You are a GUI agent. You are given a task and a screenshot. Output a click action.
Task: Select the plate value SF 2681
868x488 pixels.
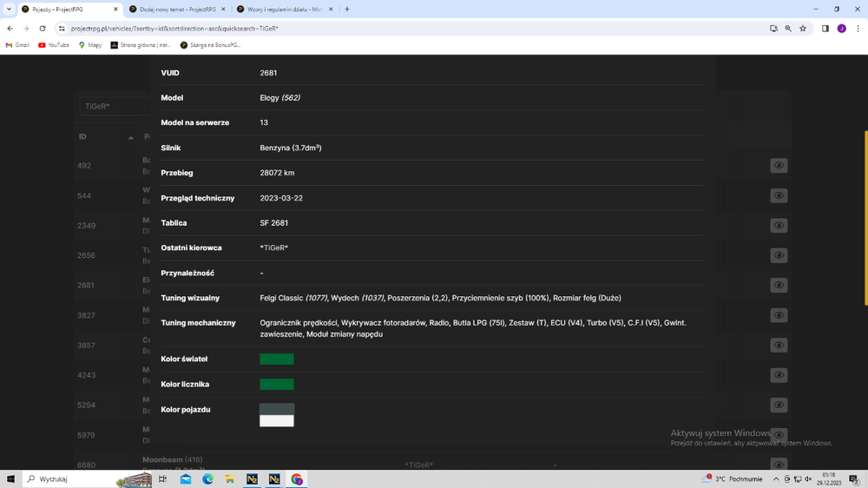274,222
